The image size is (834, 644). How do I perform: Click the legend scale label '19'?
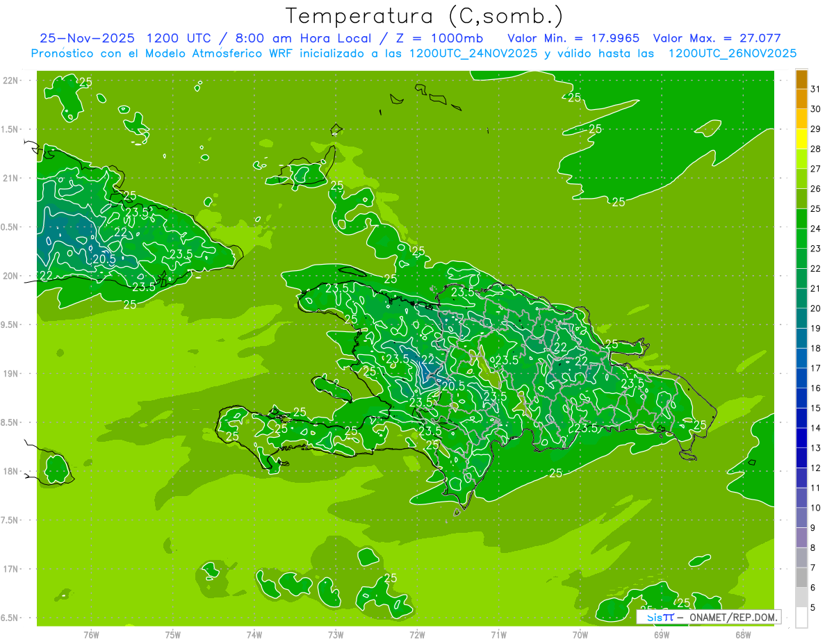816,328
